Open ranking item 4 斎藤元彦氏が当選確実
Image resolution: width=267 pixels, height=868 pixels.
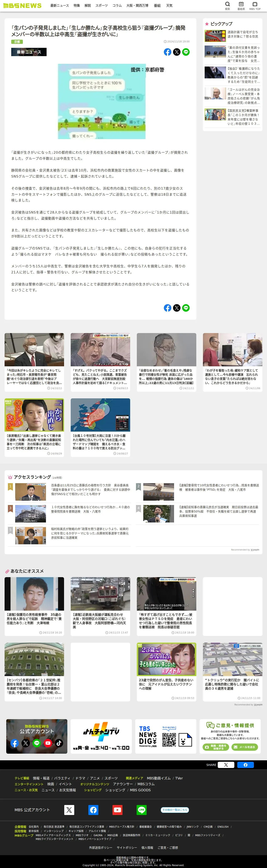pos(198,514)
